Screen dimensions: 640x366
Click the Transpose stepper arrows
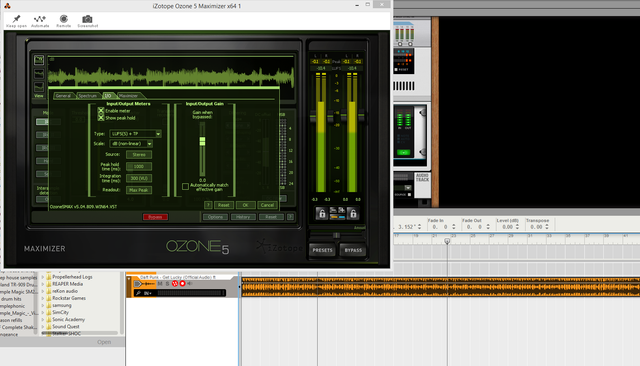(547, 227)
